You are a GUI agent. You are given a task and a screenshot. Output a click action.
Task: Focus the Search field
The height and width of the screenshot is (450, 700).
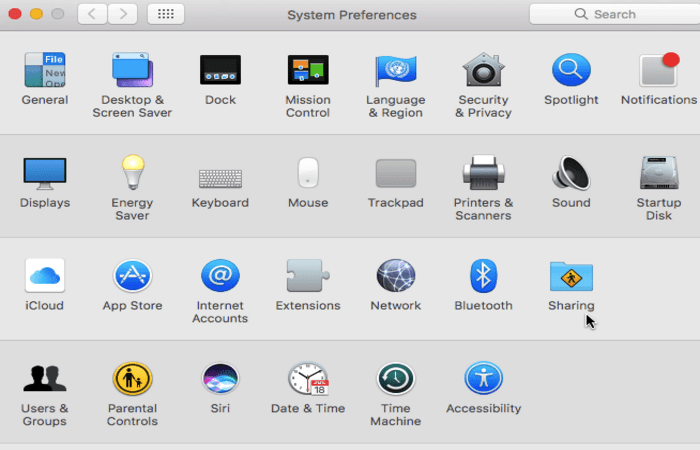tap(614, 14)
